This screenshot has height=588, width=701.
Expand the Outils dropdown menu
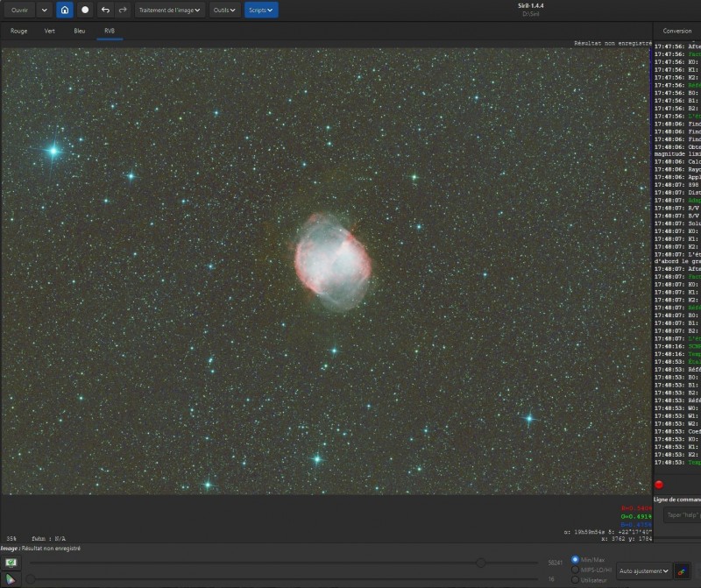click(224, 10)
